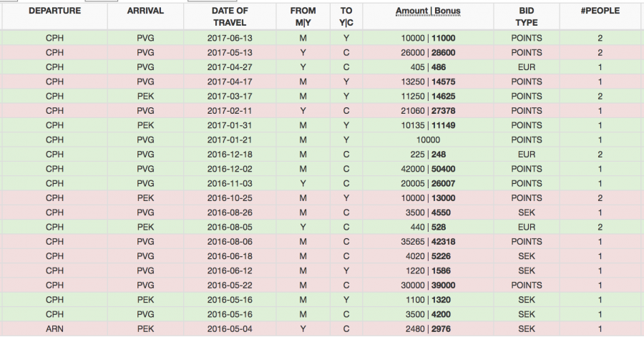Click the 2017-01-21 date cell
Viewport: 644px width, 337px height.
tap(230, 140)
